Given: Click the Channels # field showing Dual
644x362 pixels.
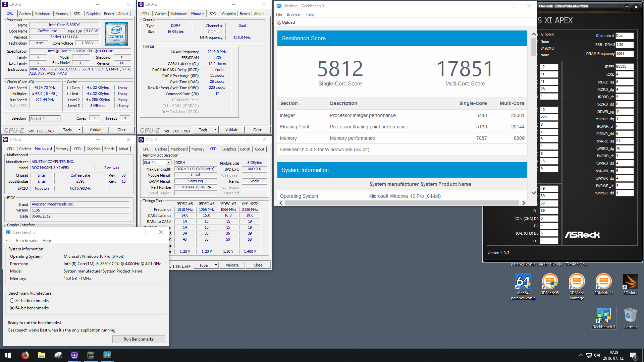Looking at the screenshot, I should (624, 36).
